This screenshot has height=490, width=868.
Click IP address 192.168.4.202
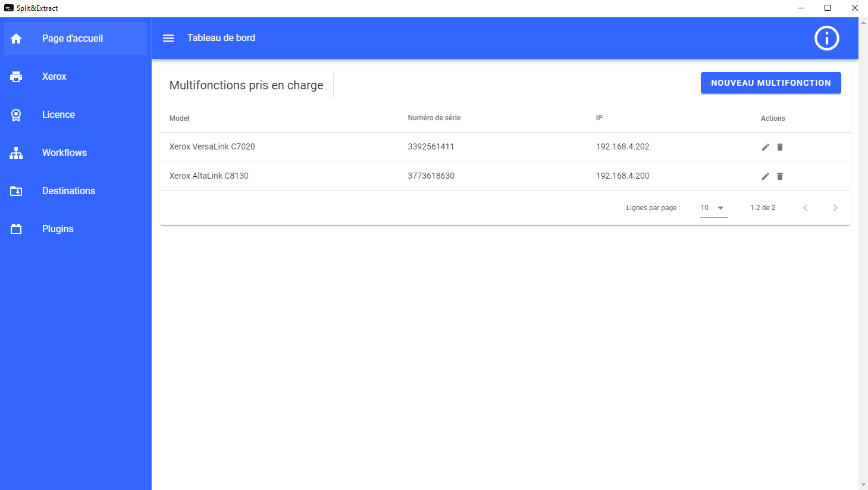coord(623,146)
